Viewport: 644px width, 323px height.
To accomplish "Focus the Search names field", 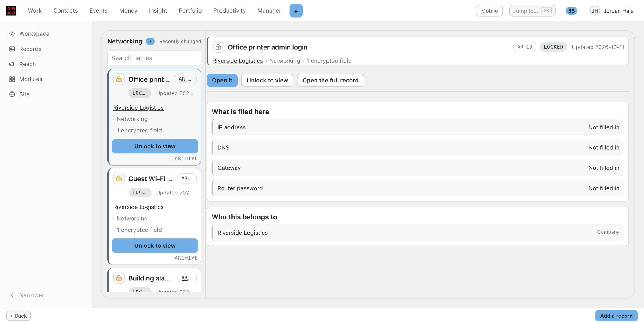I will (x=154, y=58).
